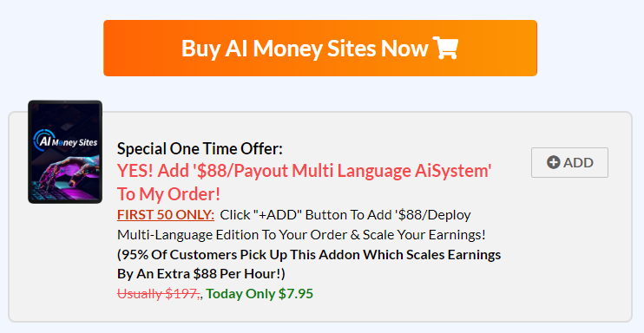Click empty area of gray offer box
This screenshot has width=644, height=333.
[x=567, y=255]
